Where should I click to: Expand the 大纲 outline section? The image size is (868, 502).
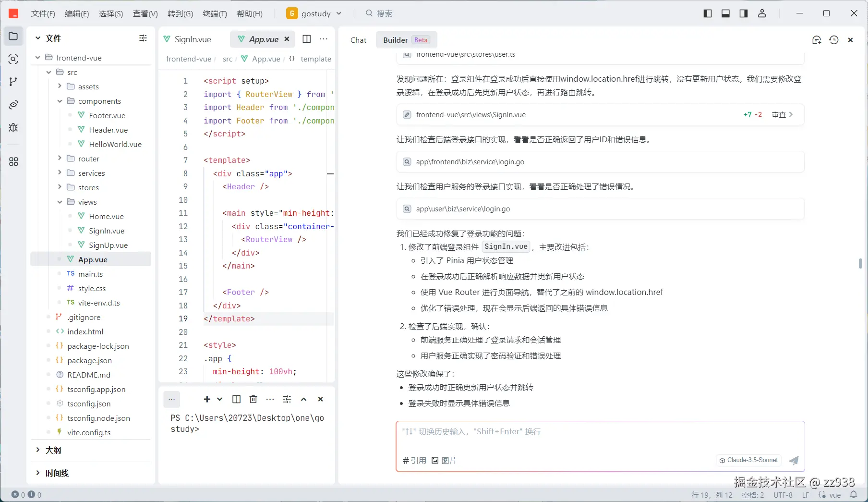click(38, 450)
